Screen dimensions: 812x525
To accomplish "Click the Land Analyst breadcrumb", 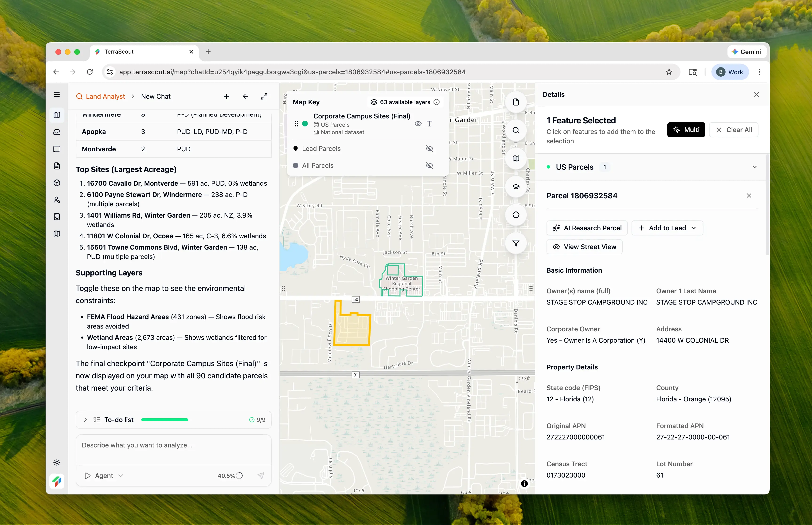I will pyautogui.click(x=105, y=97).
